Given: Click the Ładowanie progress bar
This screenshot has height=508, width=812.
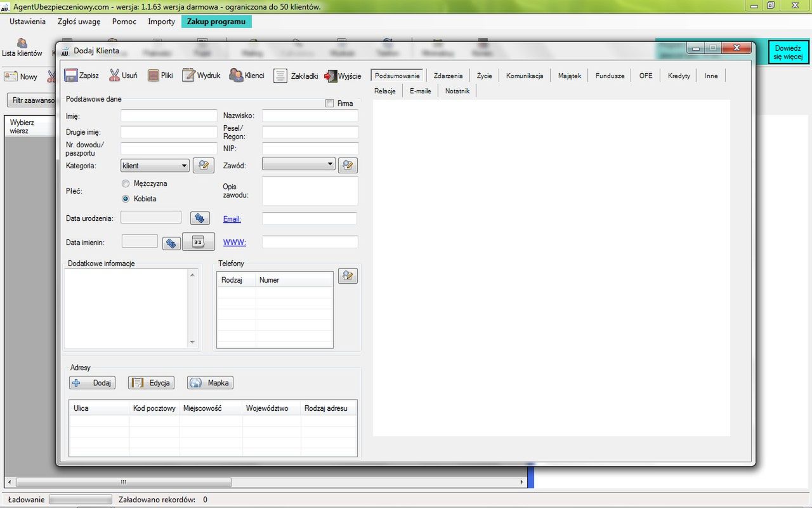Looking at the screenshot, I should (81, 500).
